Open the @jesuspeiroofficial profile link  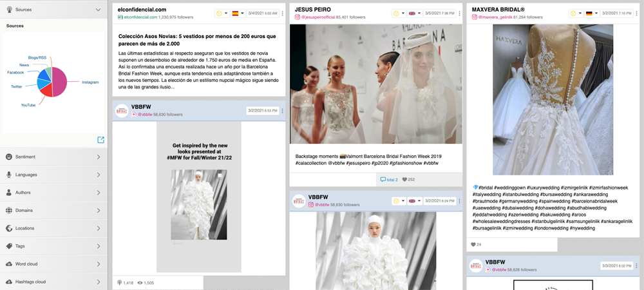[318, 17]
